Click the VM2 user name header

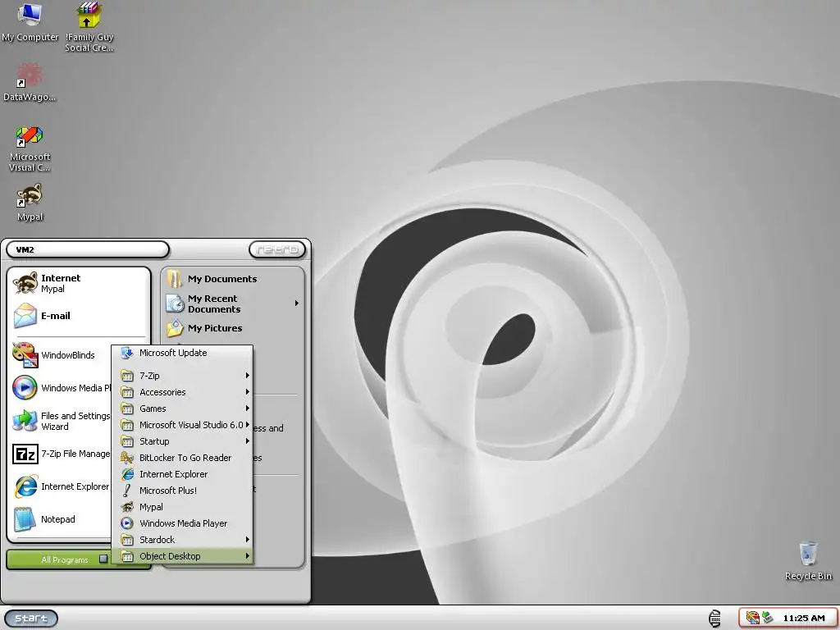(x=88, y=249)
